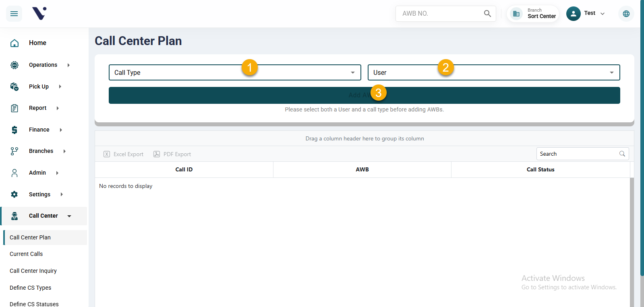Expand the Finance submenu arrow

pos(61,130)
